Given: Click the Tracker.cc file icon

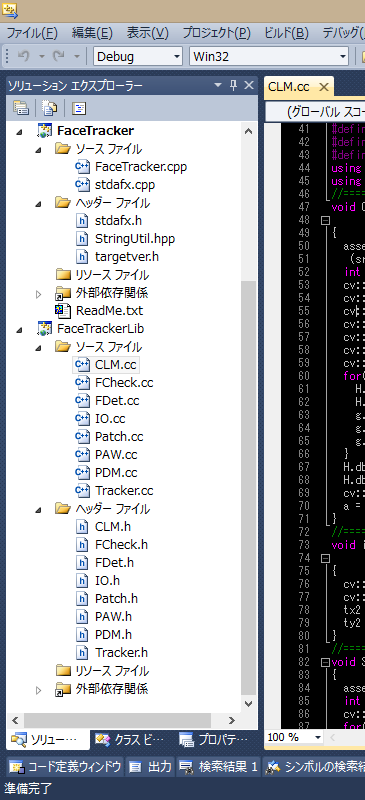Looking at the screenshot, I should click(82, 490).
